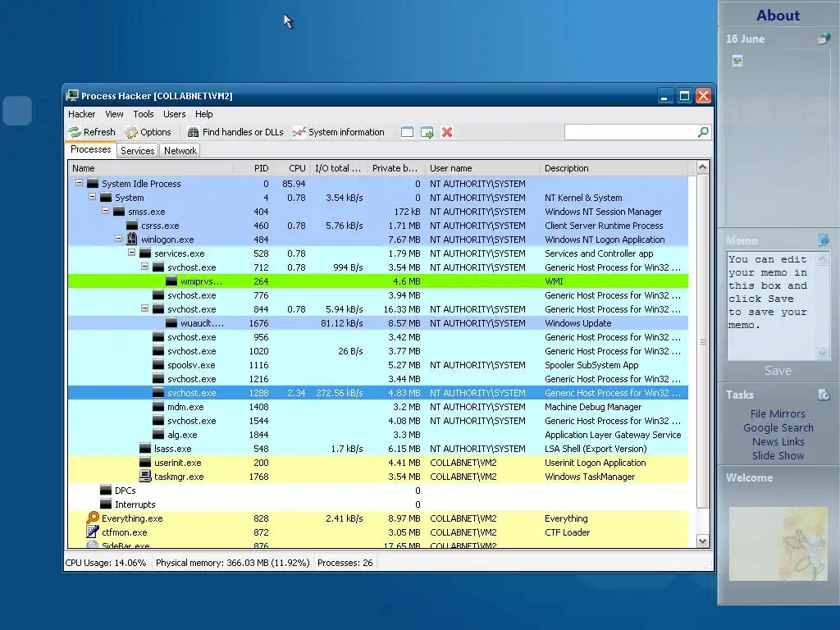Click the search magnifier icon
The width and height of the screenshot is (840, 630).
click(x=703, y=132)
